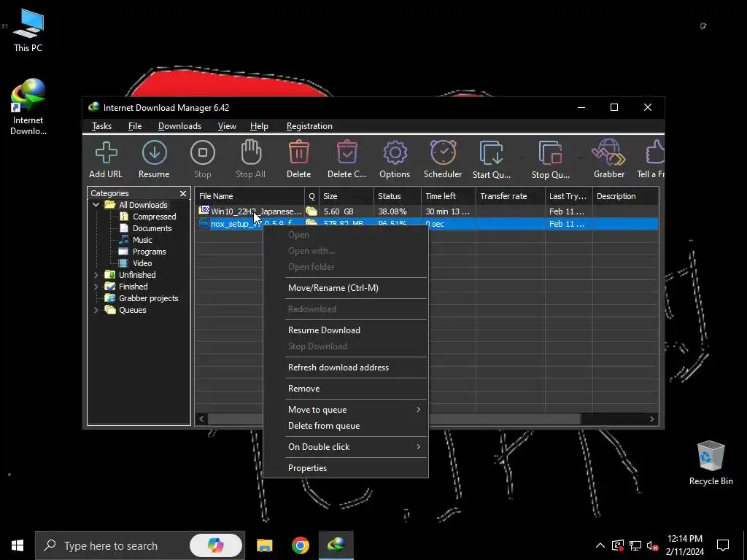Click the Recycle Bin desktop icon
The width and height of the screenshot is (747, 560).
[x=711, y=463]
